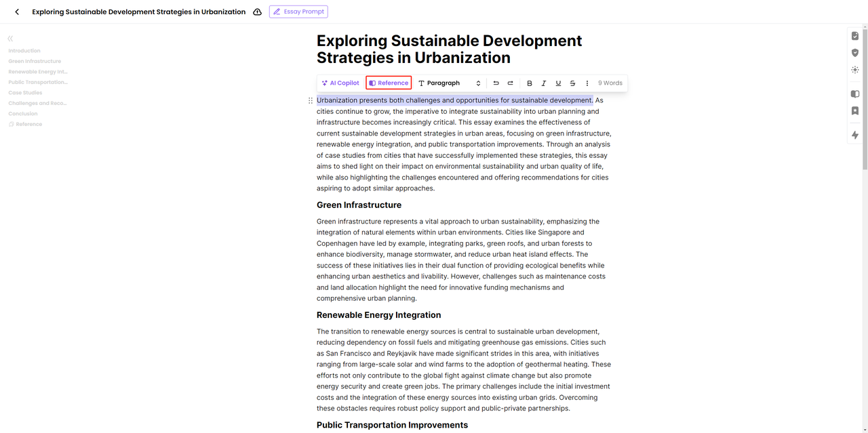Toggle underline formatting

point(558,83)
